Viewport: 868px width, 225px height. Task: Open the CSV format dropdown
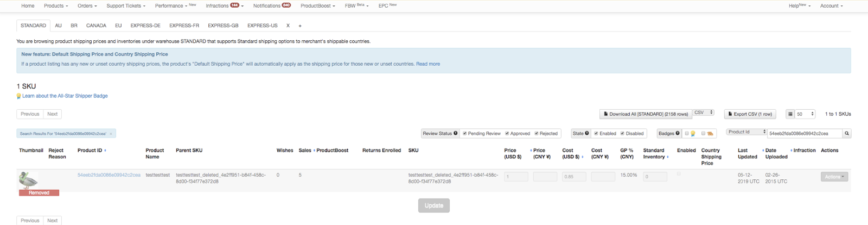point(704,112)
